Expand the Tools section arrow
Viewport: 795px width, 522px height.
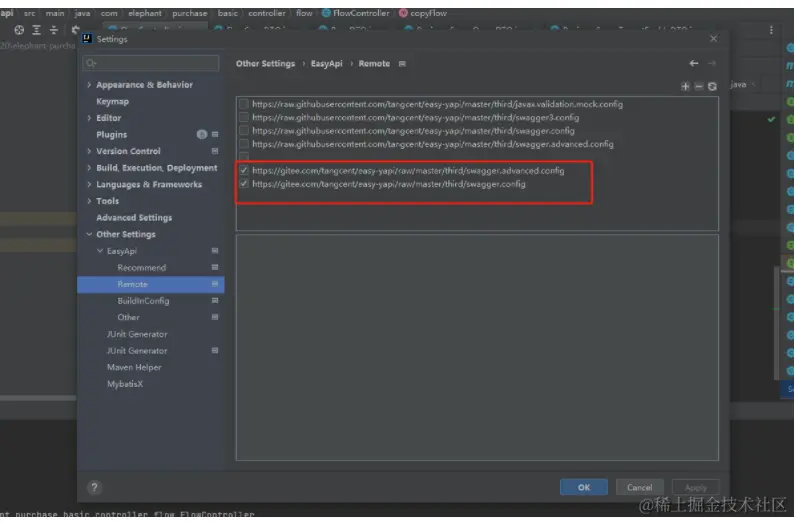pos(89,201)
